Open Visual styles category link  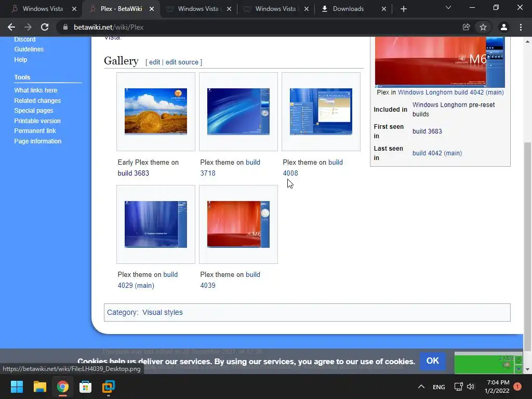click(x=162, y=312)
